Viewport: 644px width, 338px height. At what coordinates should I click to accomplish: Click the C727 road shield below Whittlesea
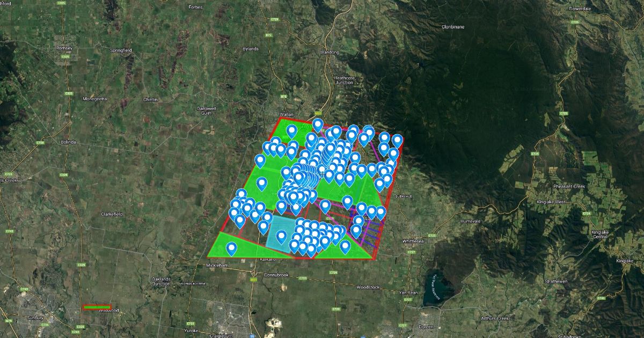coord(412,252)
